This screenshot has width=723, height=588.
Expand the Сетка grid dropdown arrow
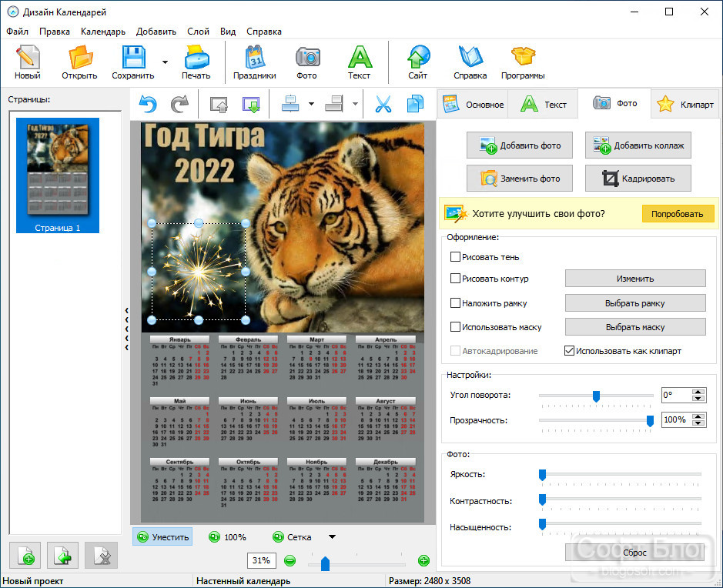(332, 537)
